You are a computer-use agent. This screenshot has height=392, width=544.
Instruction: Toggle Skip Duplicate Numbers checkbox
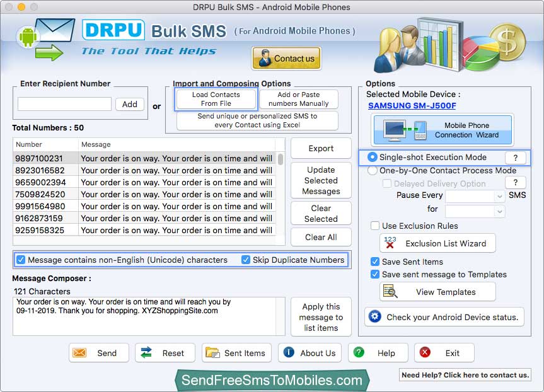(x=246, y=260)
